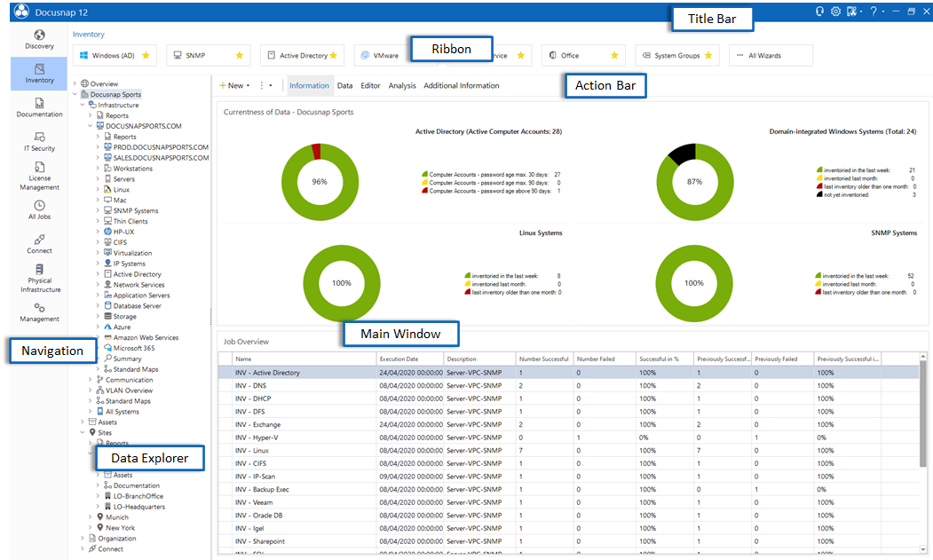Click the HP-UX icon in data explorer

107,232
